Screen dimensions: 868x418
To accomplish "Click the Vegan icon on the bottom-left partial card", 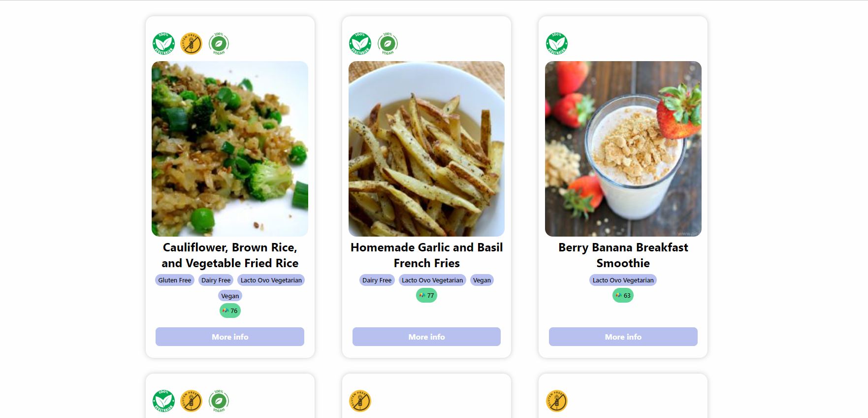I will [220, 401].
